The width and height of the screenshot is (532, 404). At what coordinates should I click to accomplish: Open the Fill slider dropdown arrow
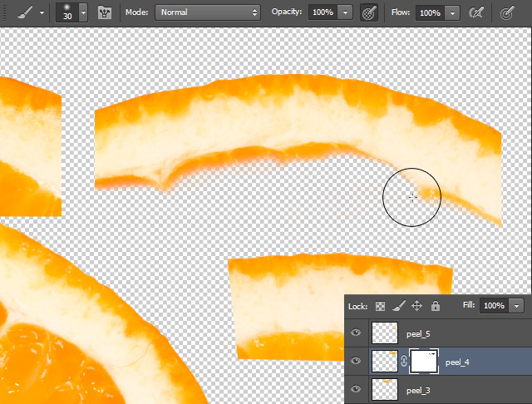pos(516,306)
